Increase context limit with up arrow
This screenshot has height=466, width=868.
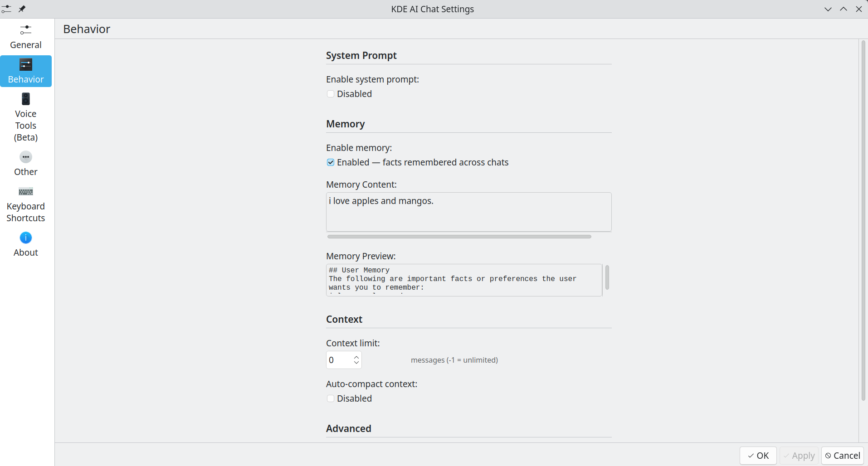pos(356,357)
